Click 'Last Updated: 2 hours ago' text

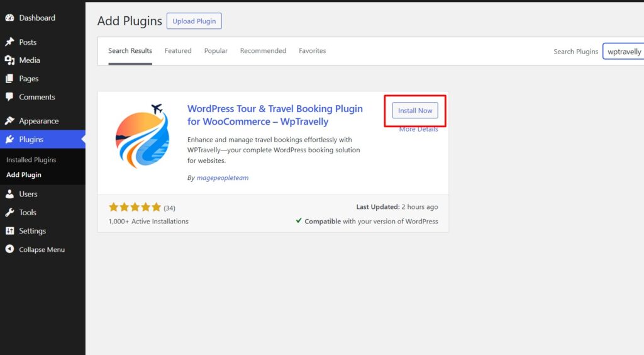397,207
